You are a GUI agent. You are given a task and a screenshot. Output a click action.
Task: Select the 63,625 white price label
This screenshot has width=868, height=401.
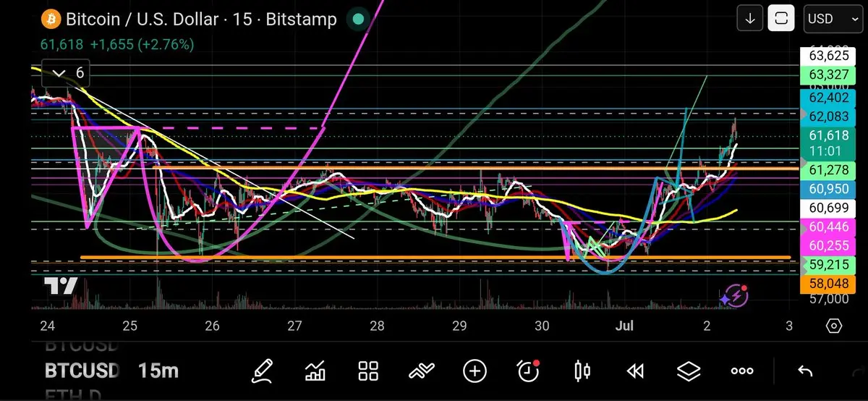(829, 55)
